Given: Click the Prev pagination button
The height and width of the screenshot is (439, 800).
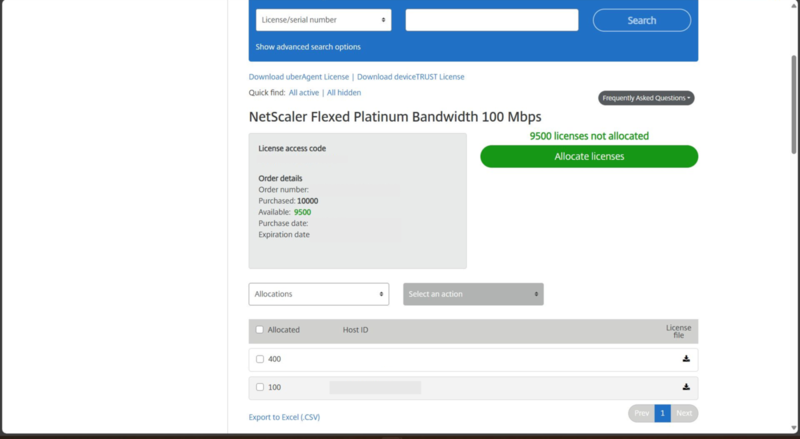Looking at the screenshot, I should 641,413.
